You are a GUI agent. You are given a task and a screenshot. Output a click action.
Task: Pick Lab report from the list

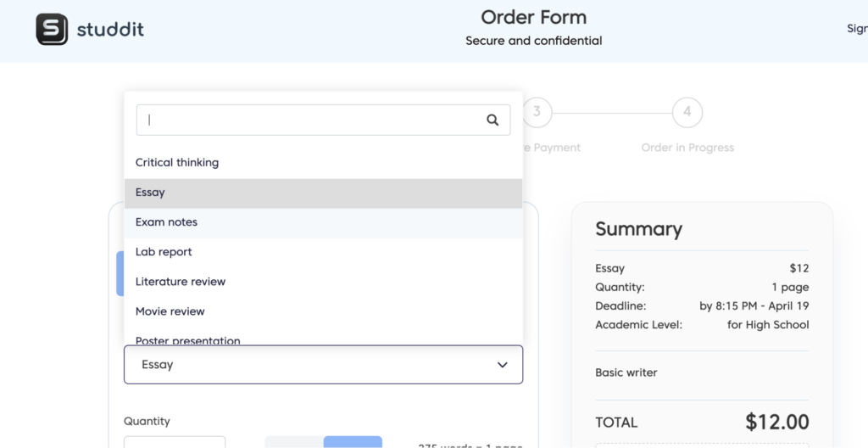click(323, 252)
